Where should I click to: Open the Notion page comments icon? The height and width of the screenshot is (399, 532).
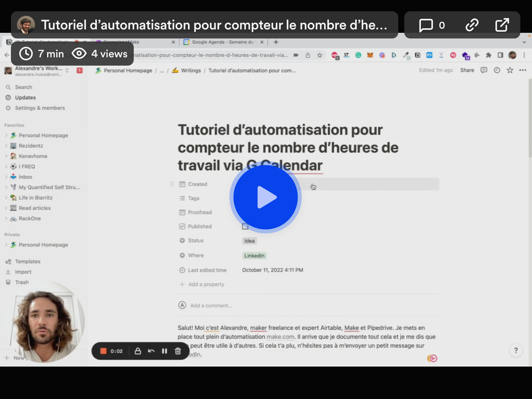[484, 70]
